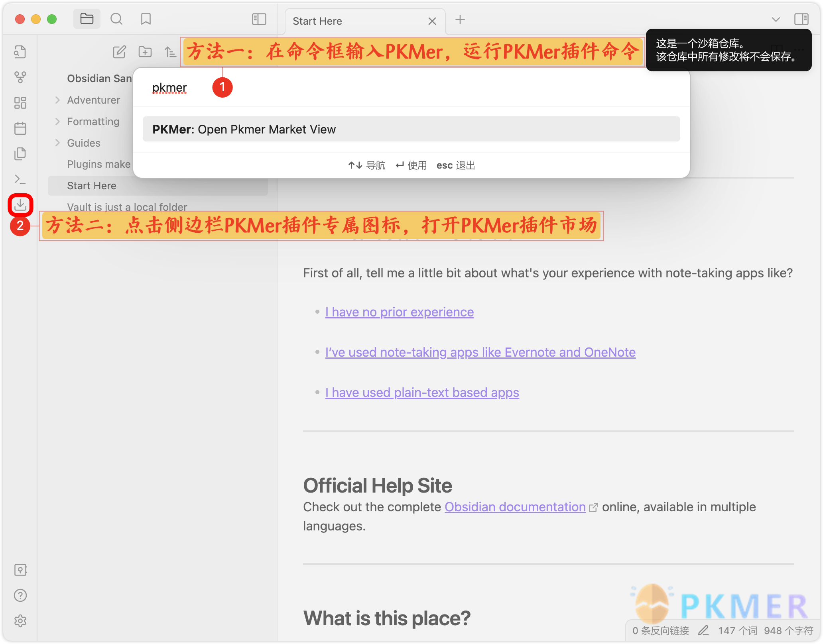
Task: Open the Evernote and OneNote link
Action: [x=480, y=352]
